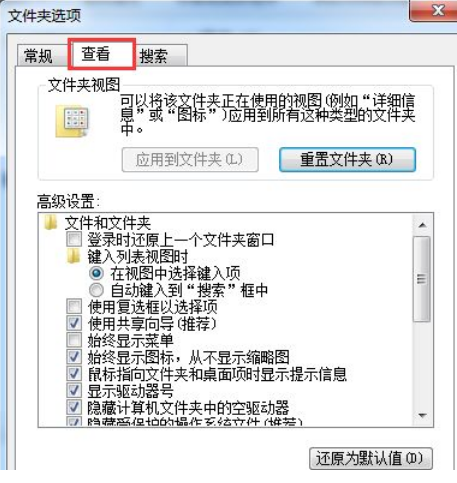The width and height of the screenshot is (457, 483).
Task: Select 自动键入到"搜索"框中 radio button
Action: click(96, 290)
